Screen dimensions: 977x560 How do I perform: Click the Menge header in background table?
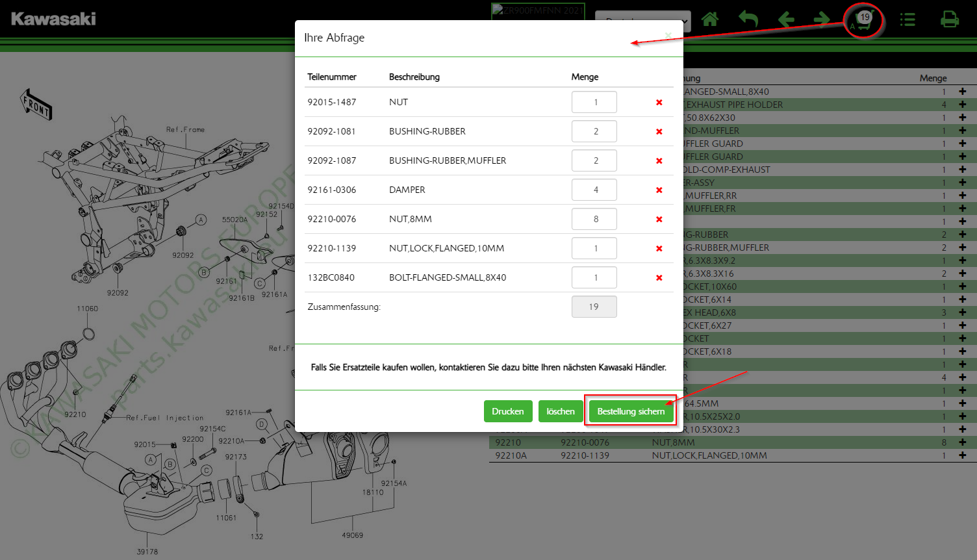[933, 78]
